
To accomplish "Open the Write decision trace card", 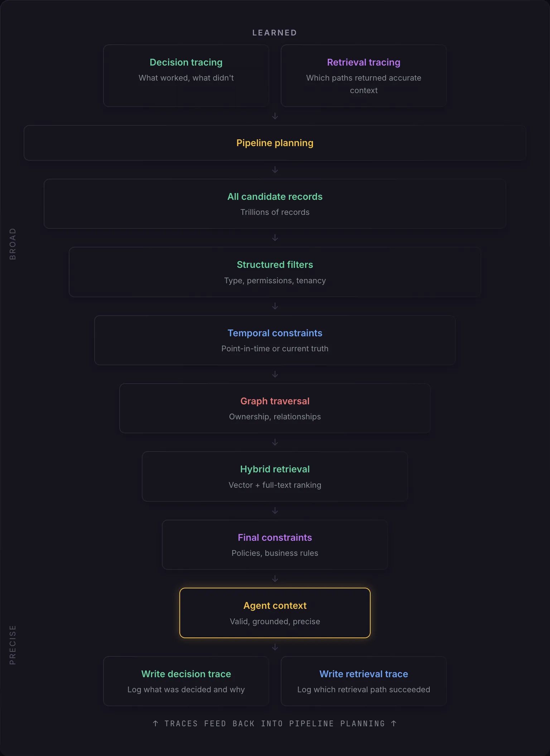I will pos(186,681).
